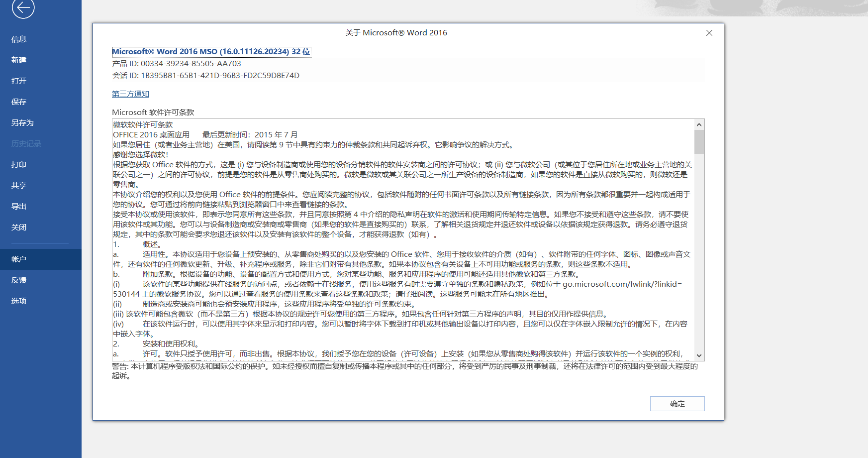Open the 另存为 page

[x=22, y=123]
